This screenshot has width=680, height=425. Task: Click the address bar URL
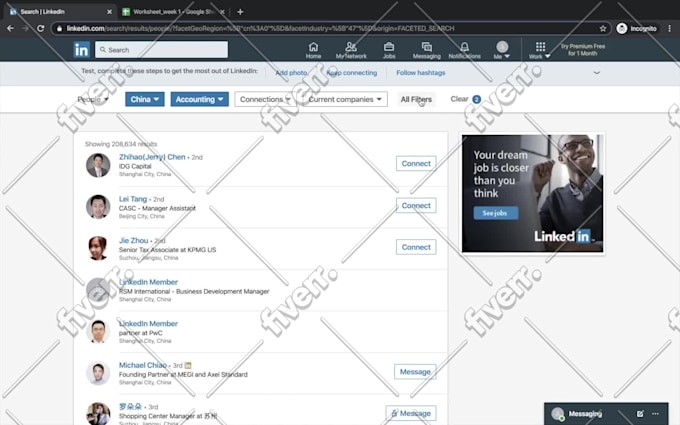pyautogui.click(x=260, y=29)
